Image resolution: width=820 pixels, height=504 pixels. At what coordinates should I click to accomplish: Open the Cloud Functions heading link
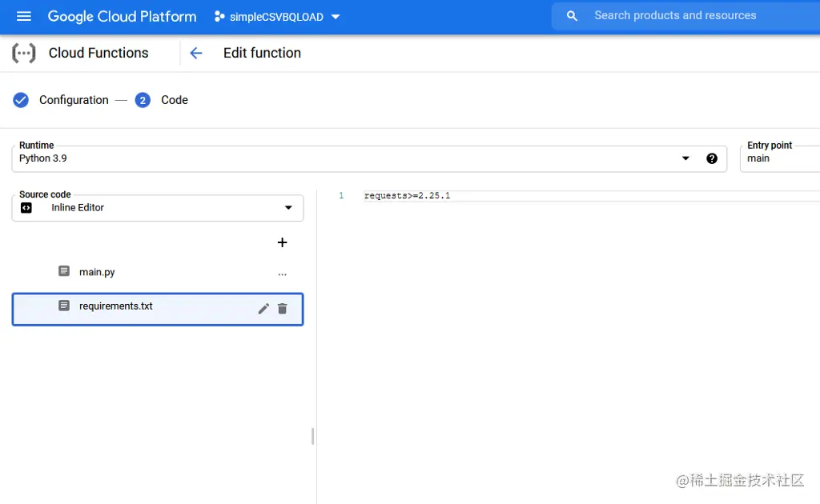(98, 53)
